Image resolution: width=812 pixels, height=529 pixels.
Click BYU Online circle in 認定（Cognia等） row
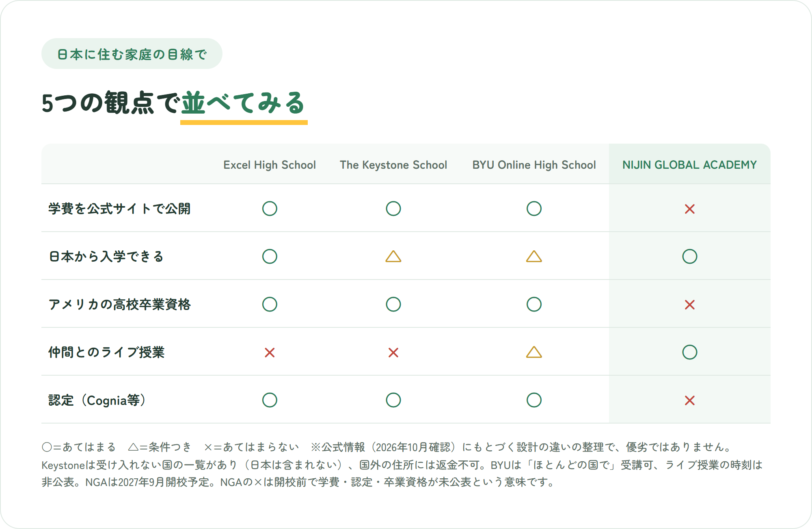click(534, 400)
